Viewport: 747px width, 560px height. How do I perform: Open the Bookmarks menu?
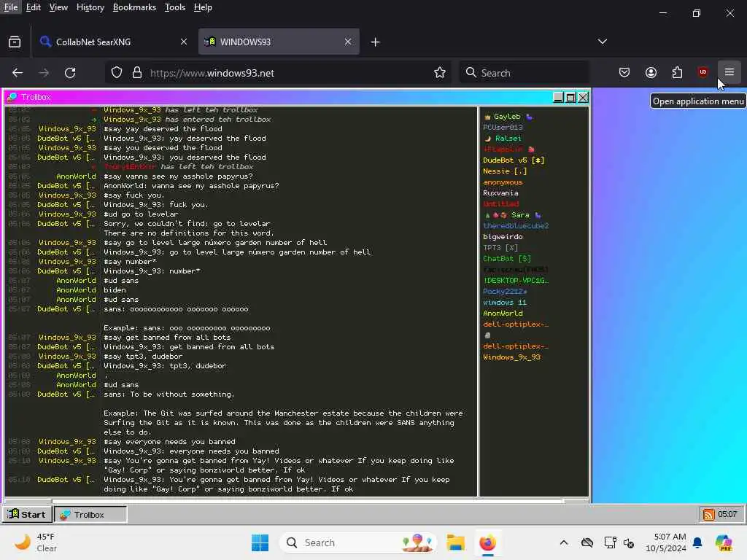[x=134, y=7]
